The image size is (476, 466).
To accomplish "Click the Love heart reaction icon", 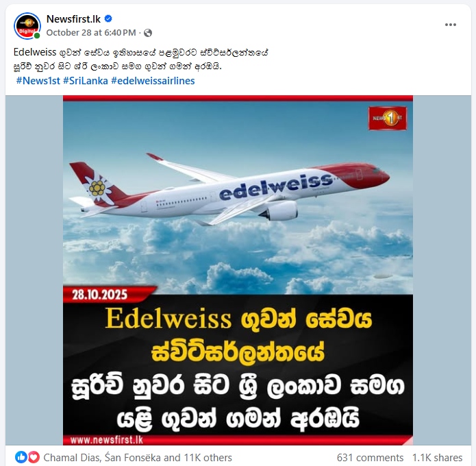I will [x=34, y=457].
